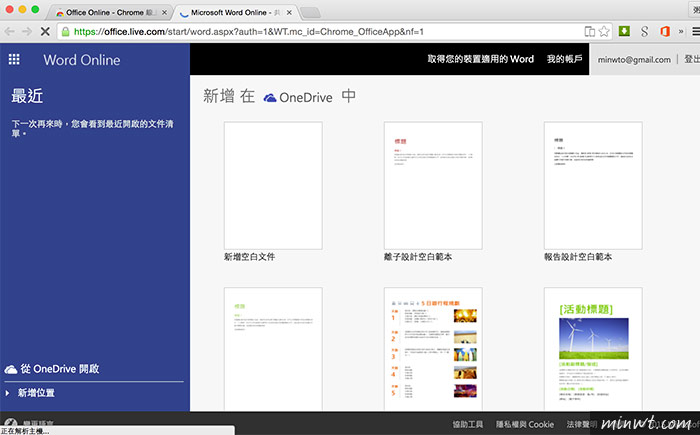This screenshot has height=435, width=700.
Task: Open the 法律聲明 footer link
Action: pyautogui.click(x=582, y=424)
